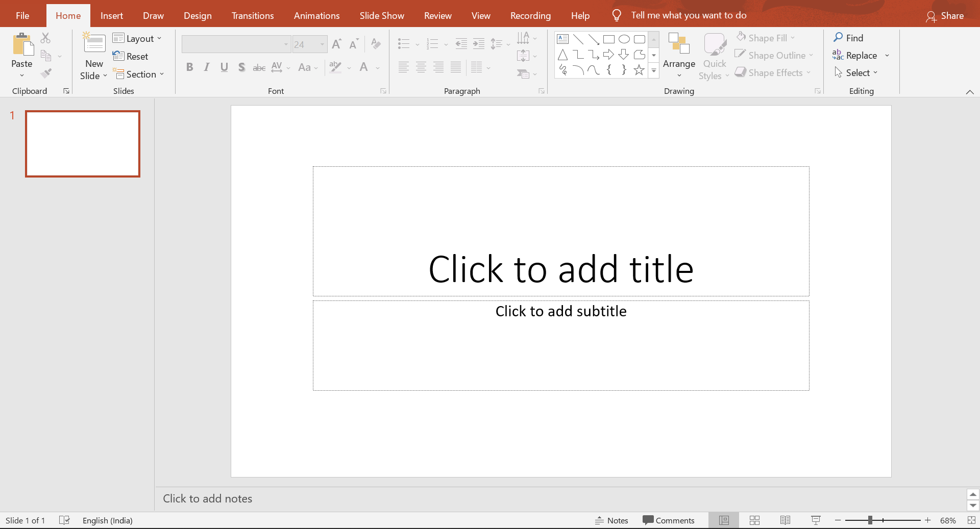Open the font size dropdown
The image size is (980, 529).
[x=322, y=44]
